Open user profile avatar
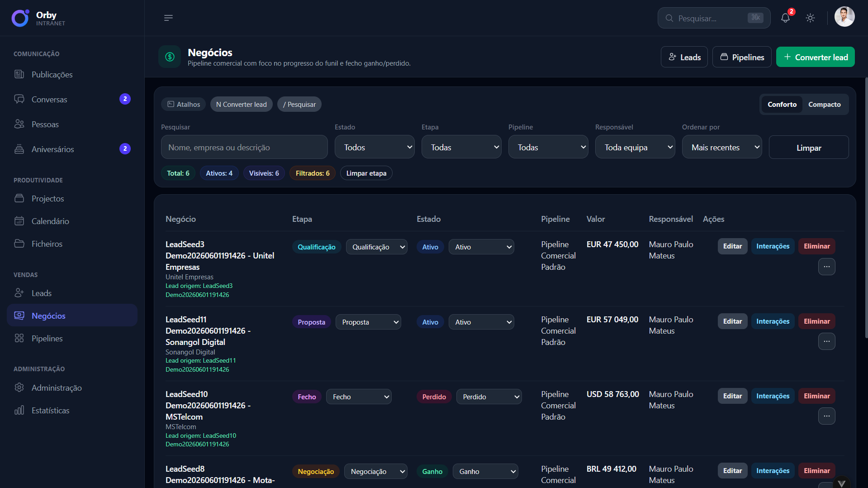The height and width of the screenshot is (488, 868). click(844, 17)
